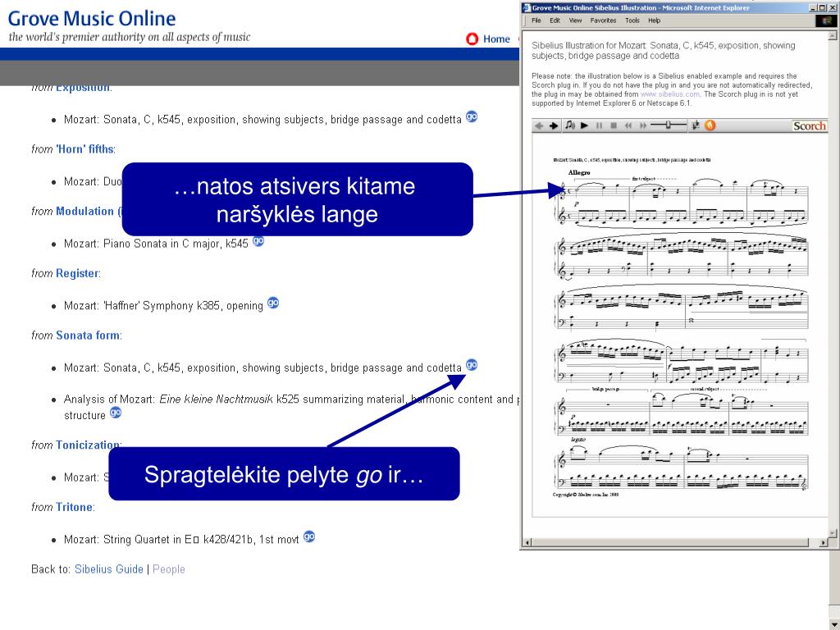Open the Favorites menu
Viewport: 840px width, 630px height.
603,21
